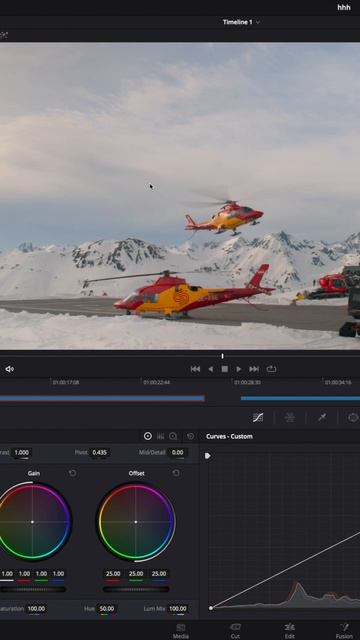Click the Saturation value 100.00
The image size is (360, 640).
point(36,609)
